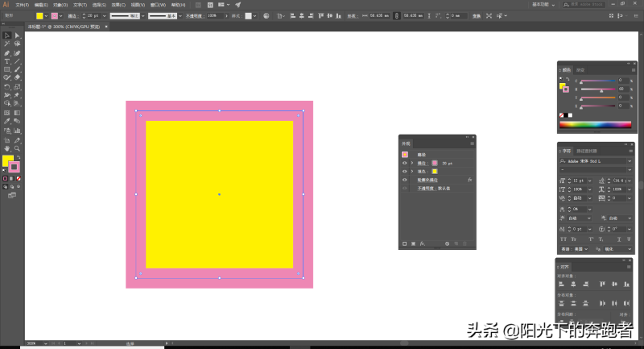This screenshot has width=644, height=349.
Task: Click the opacity 100% input field
Action: click(212, 15)
